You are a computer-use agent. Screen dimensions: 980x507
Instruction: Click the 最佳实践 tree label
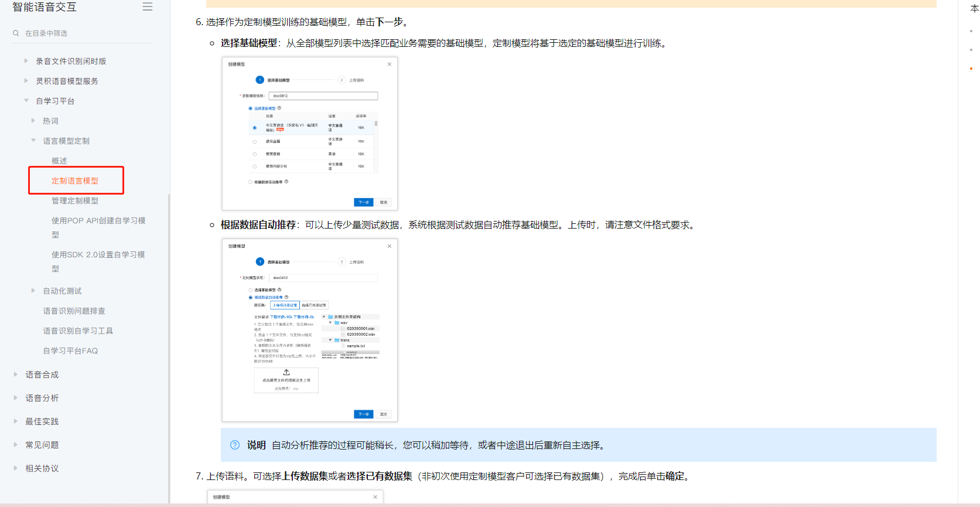coord(42,421)
